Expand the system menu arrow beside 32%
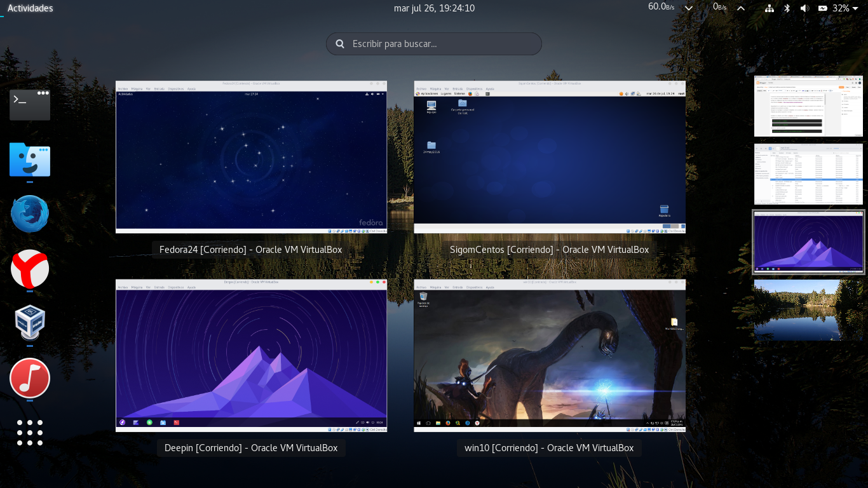This screenshot has height=488, width=868. 855,8
